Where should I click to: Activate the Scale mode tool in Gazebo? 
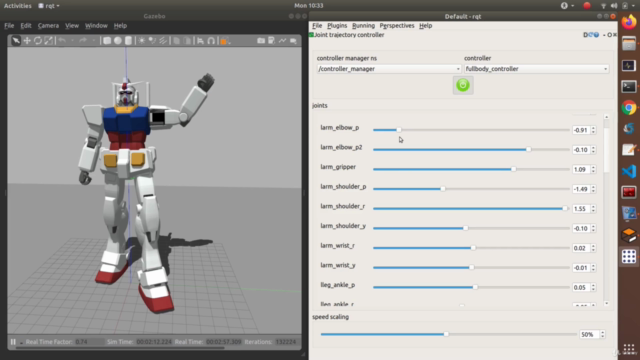49,41
